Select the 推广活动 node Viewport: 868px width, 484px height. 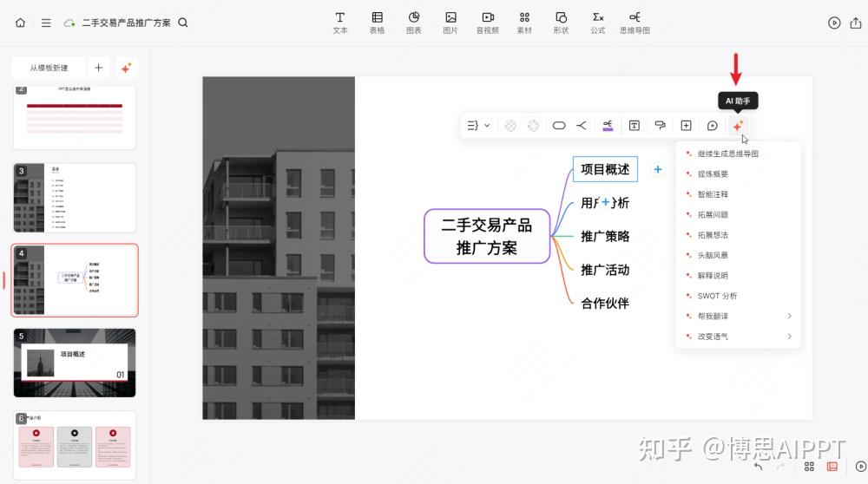[x=605, y=270]
